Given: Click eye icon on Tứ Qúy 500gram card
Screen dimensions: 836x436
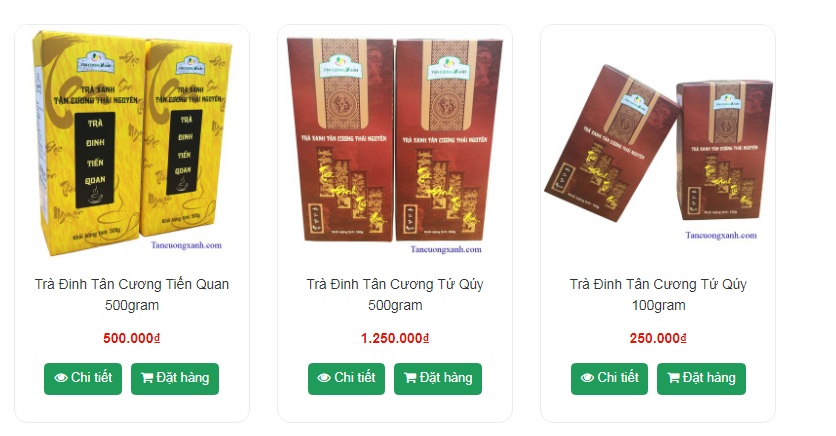Looking at the screenshot, I should pos(324,378).
